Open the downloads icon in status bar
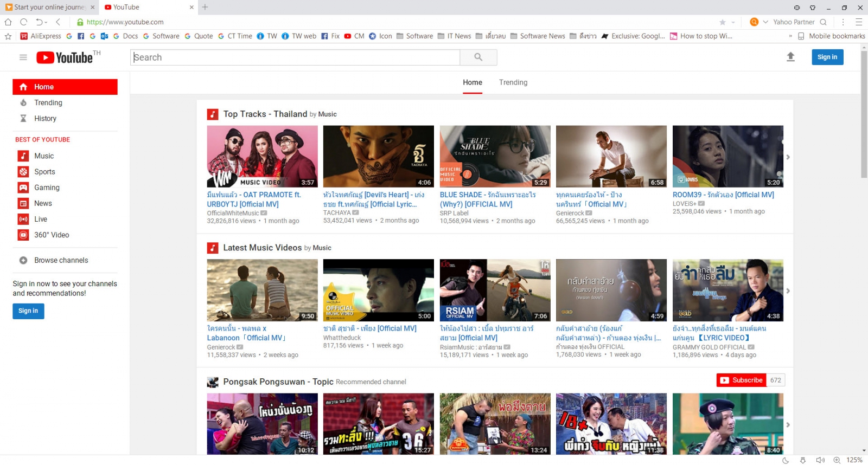868x465 pixels. point(803,460)
